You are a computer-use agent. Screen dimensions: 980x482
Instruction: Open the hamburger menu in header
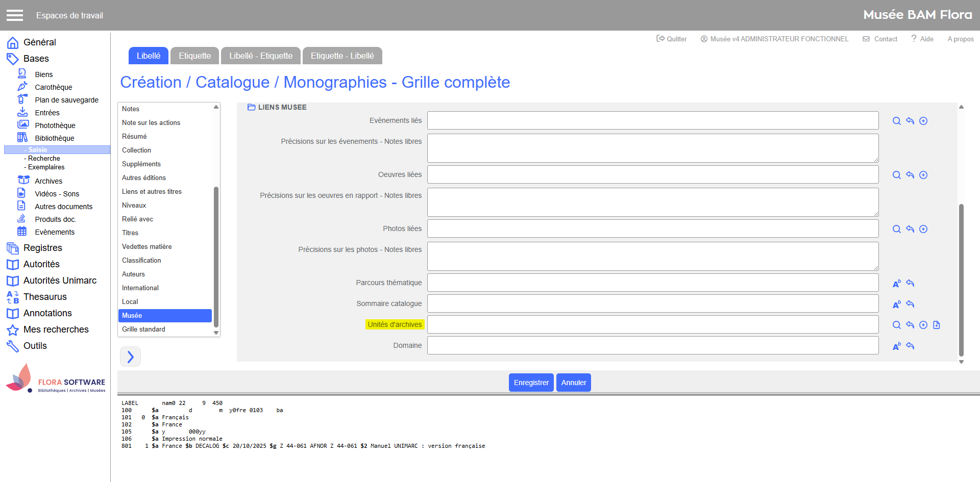coord(15,15)
